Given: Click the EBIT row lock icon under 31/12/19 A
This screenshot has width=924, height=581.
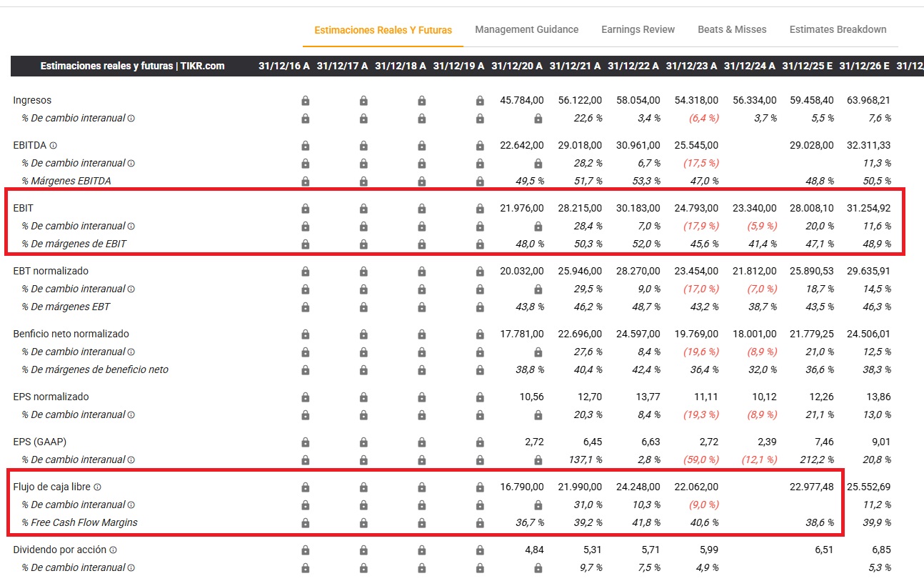Looking at the screenshot, I should 480,209.
